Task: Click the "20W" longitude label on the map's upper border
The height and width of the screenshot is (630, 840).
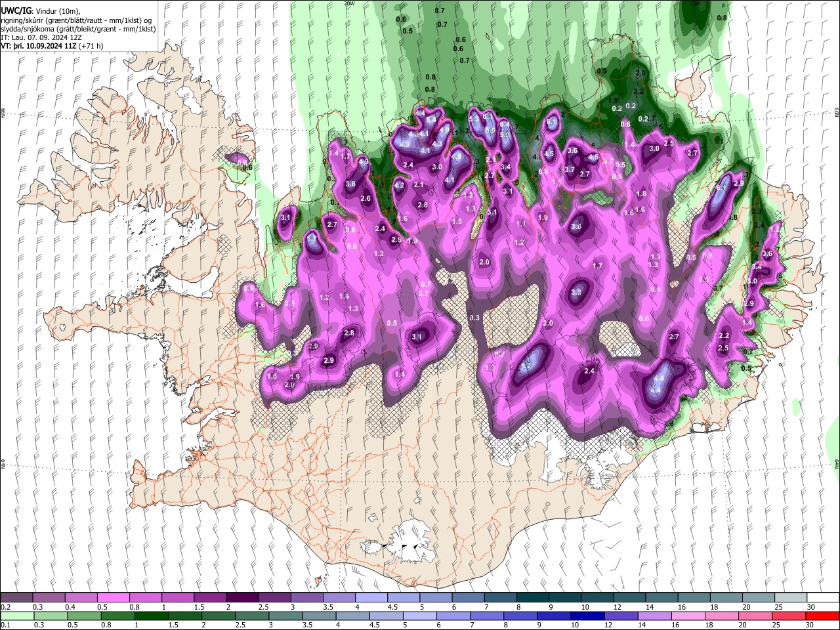Action: tap(349, 3)
